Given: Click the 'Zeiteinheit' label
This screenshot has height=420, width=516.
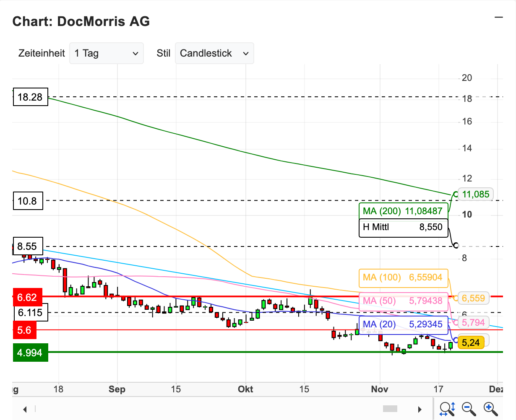Looking at the screenshot, I should [x=42, y=53].
